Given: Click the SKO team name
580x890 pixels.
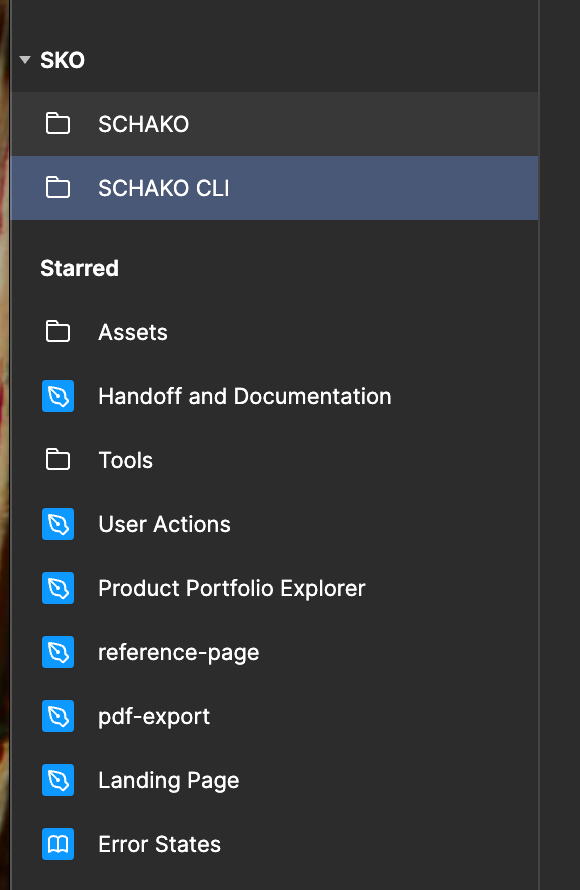Looking at the screenshot, I should coord(62,60).
